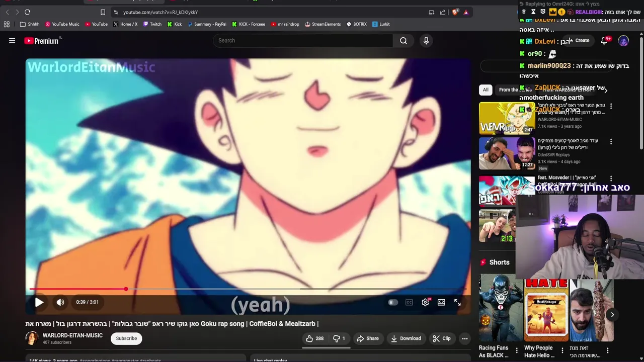This screenshot has width=644, height=362.
Task: Select the All filter chip
Action: click(486, 89)
